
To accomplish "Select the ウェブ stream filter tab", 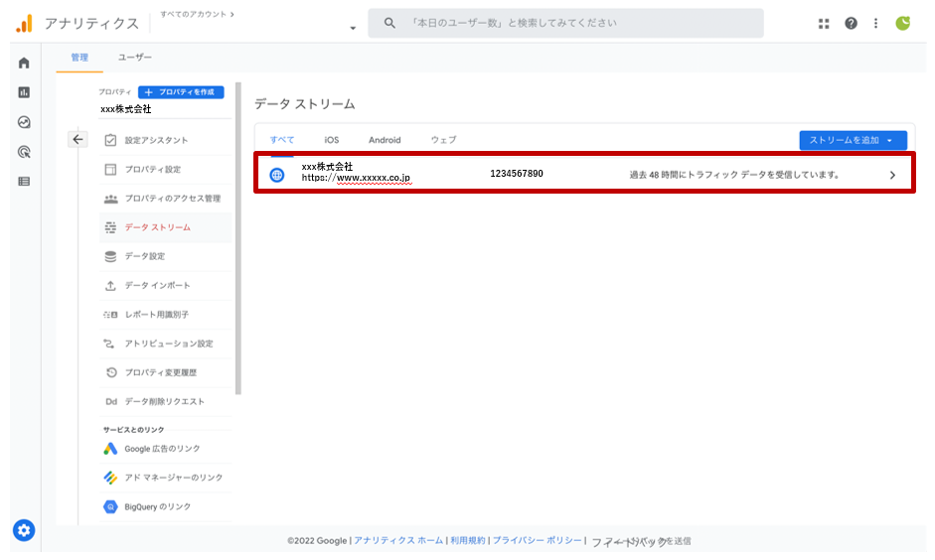I will tap(443, 140).
